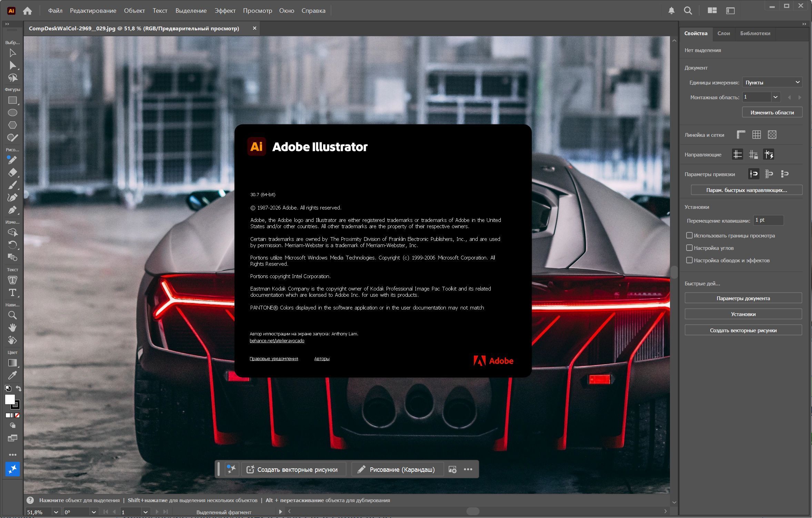Select the Polygon tool

(12, 125)
